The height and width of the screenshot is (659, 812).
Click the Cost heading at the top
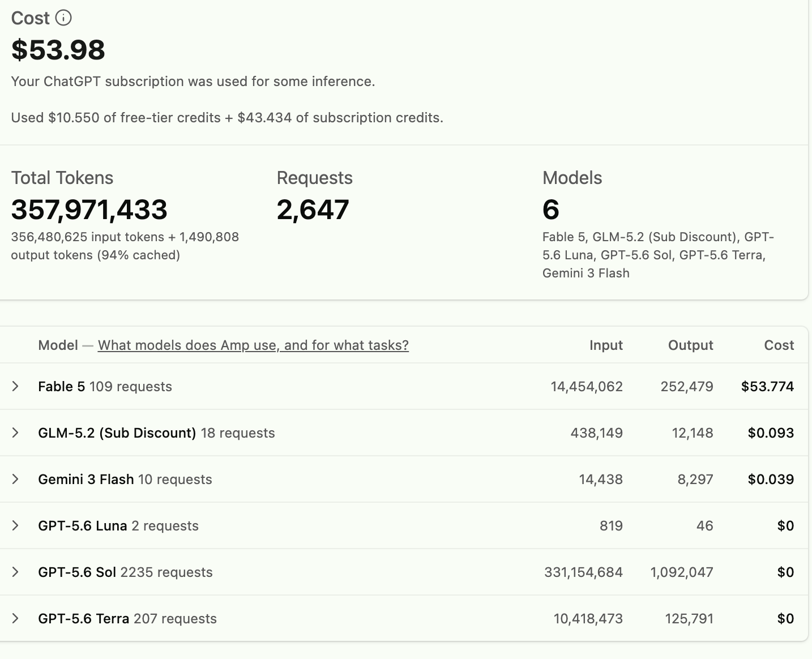(x=31, y=18)
